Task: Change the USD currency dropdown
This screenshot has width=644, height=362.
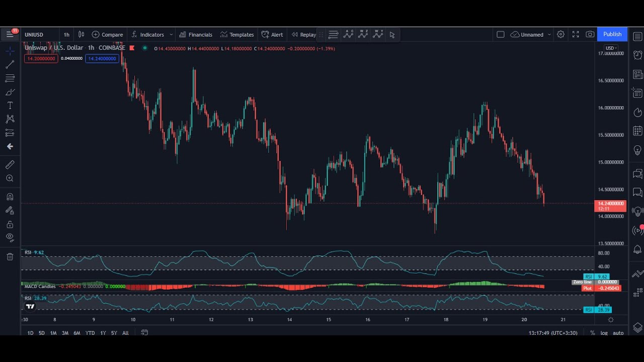Action: [x=611, y=48]
